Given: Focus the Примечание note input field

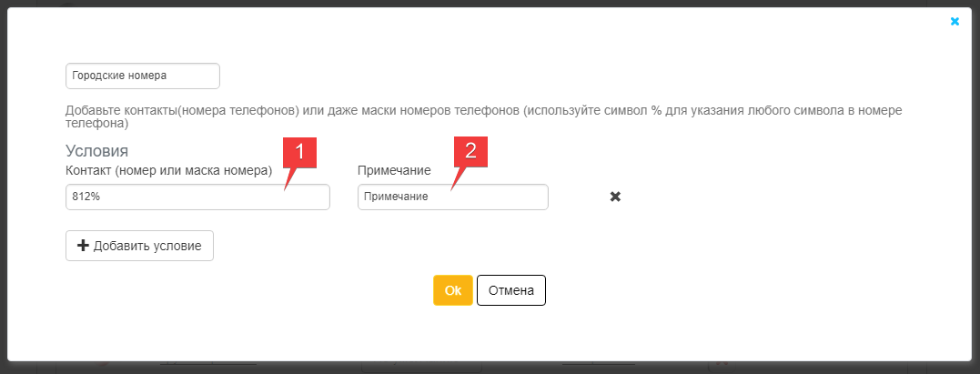Looking at the screenshot, I should click(x=453, y=197).
